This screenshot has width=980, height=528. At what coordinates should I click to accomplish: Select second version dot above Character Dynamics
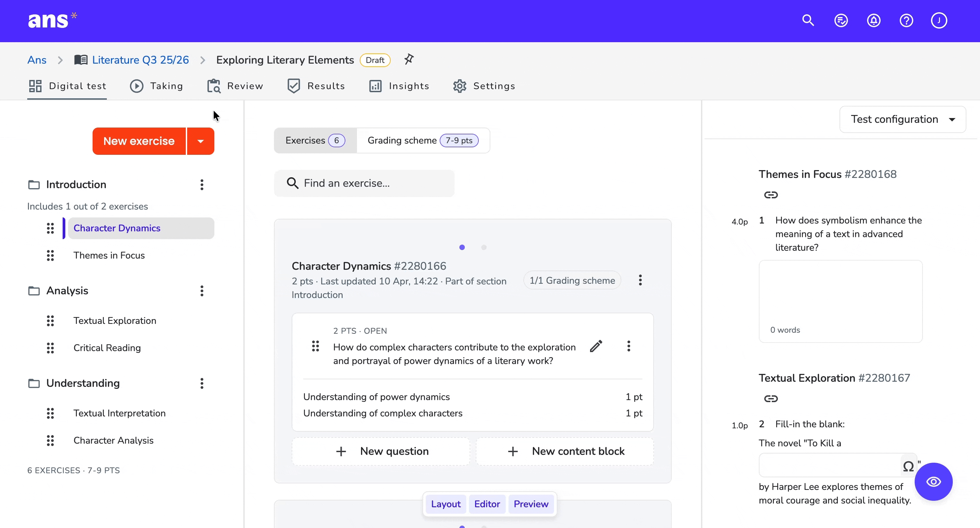pyautogui.click(x=484, y=247)
